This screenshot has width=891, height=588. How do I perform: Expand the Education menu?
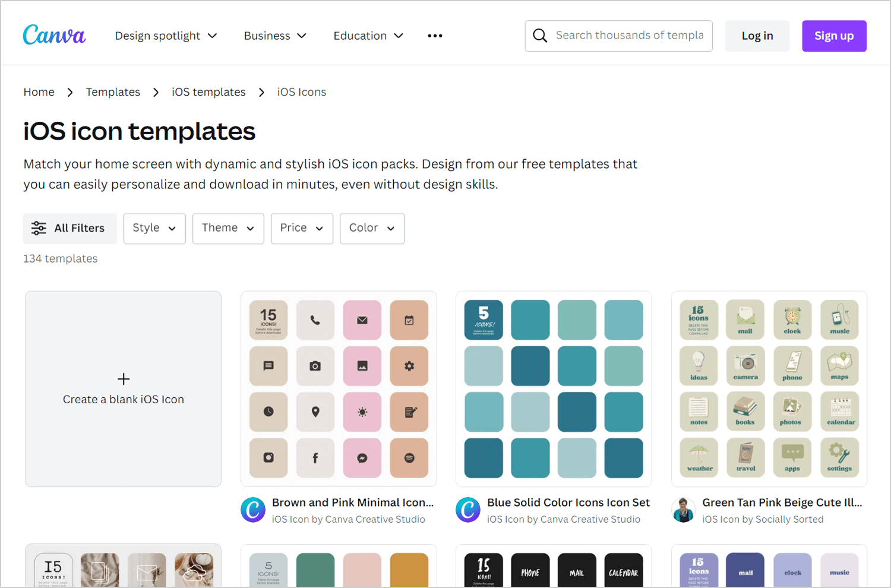pos(368,36)
